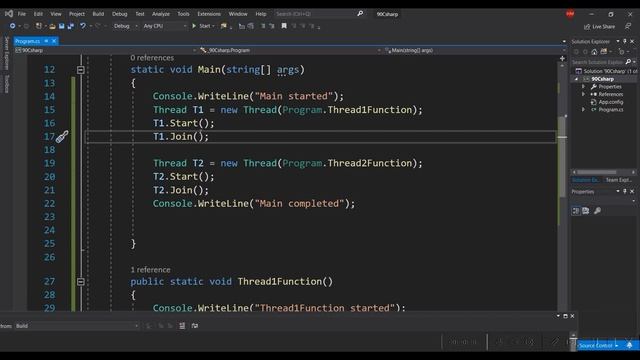The width and height of the screenshot is (640, 360).
Task: Open the View menu
Action: pyautogui.click(x=56, y=14)
